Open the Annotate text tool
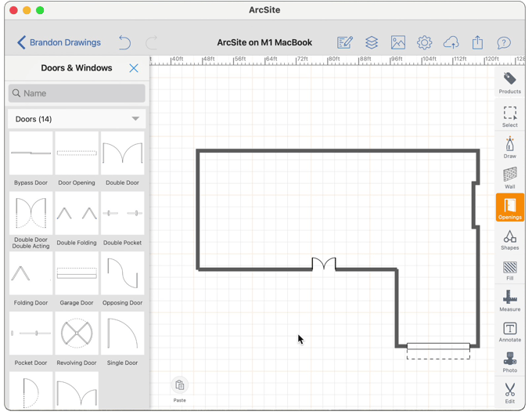 pos(509,331)
